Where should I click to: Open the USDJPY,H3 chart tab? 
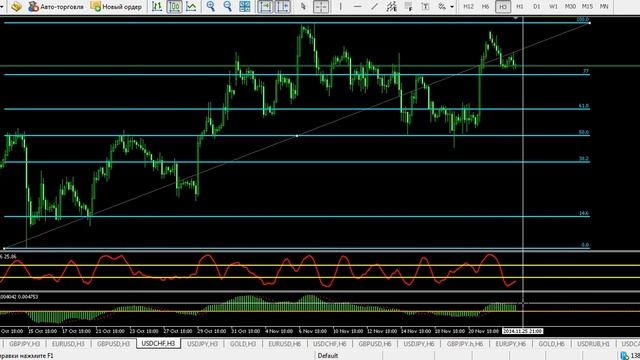point(202,344)
